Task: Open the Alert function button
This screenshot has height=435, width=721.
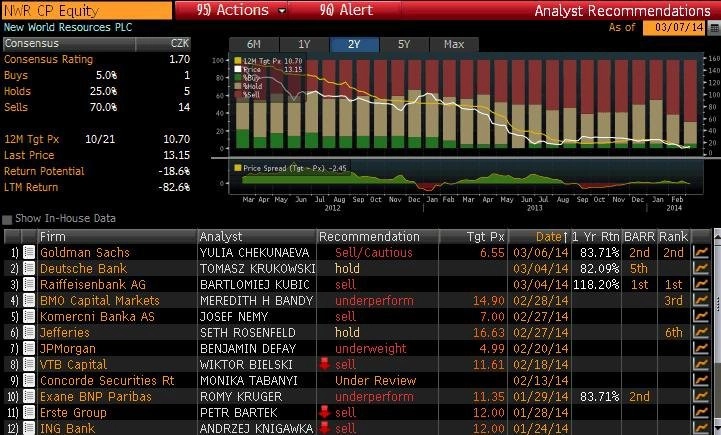Action: click(346, 10)
